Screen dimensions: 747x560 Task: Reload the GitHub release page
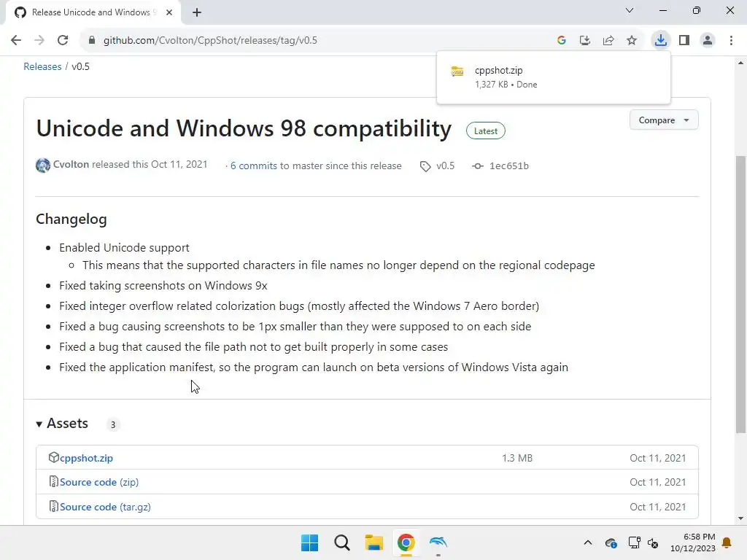pos(63,40)
